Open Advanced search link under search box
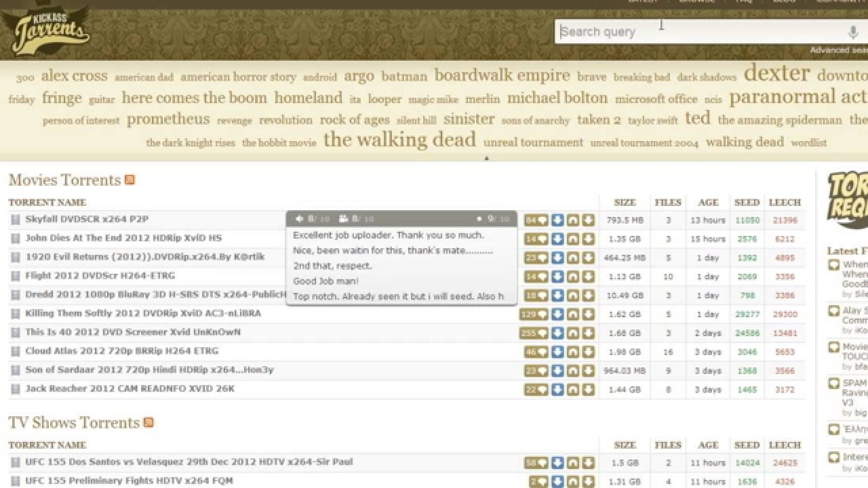The height and width of the screenshot is (488, 868). click(x=839, y=50)
